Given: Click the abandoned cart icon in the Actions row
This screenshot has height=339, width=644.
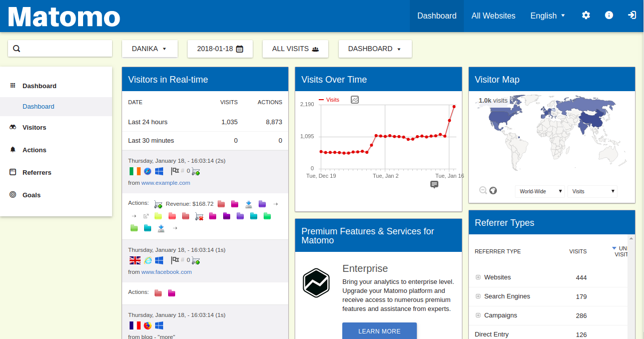Looking at the screenshot, I should 198,216.
